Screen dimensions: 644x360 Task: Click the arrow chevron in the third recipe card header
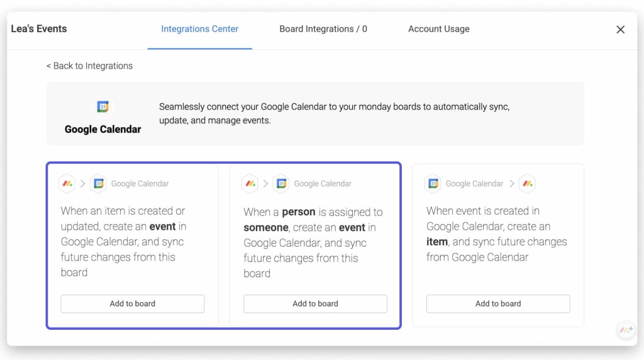(512, 183)
